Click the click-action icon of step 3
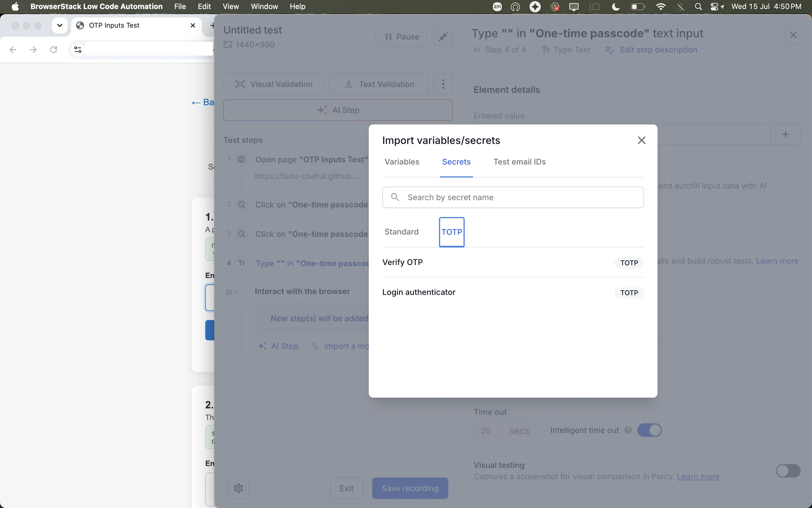Image resolution: width=812 pixels, height=508 pixels. (241, 234)
